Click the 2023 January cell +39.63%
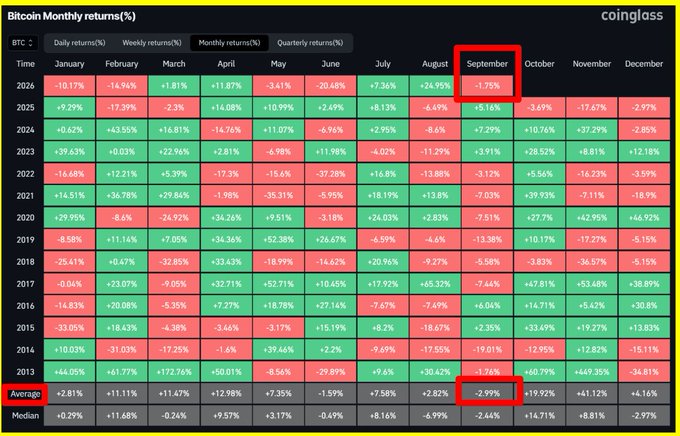Image resolution: width=680 pixels, height=436 pixels. [69, 152]
